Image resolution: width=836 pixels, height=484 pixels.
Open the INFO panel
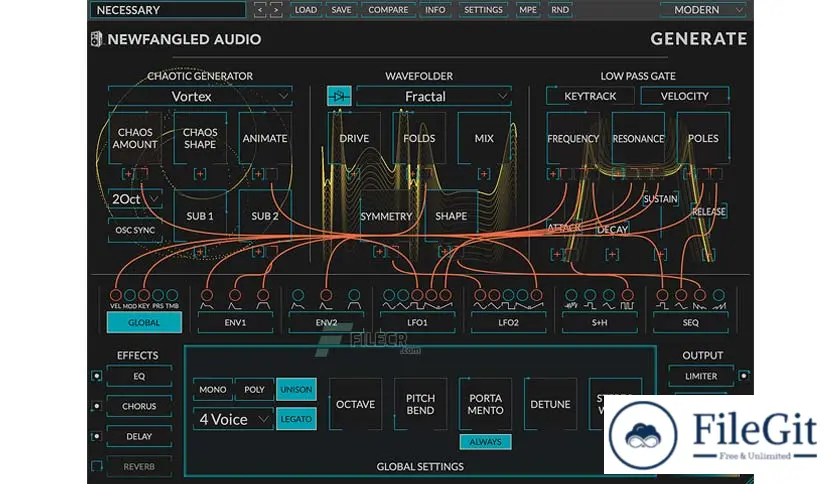coord(435,10)
